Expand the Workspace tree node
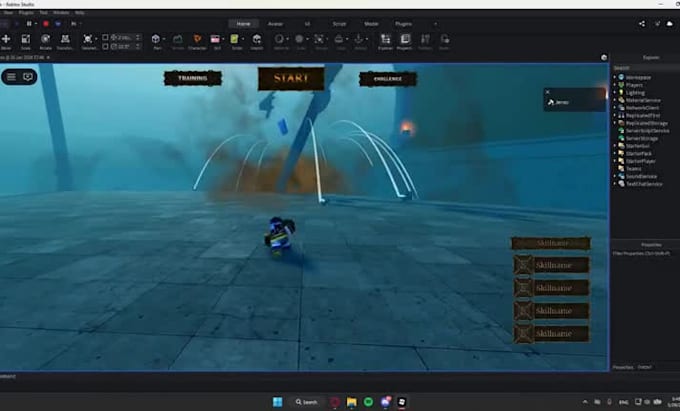 click(x=615, y=77)
